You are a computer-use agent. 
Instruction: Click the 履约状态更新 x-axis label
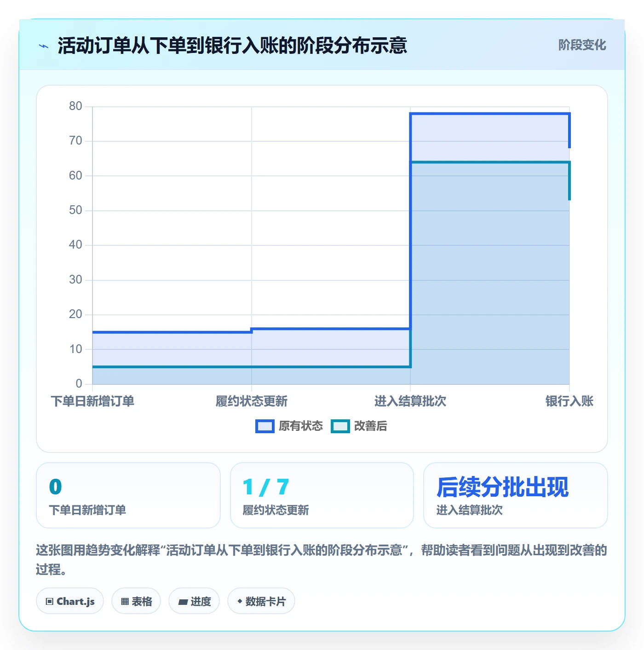252,401
